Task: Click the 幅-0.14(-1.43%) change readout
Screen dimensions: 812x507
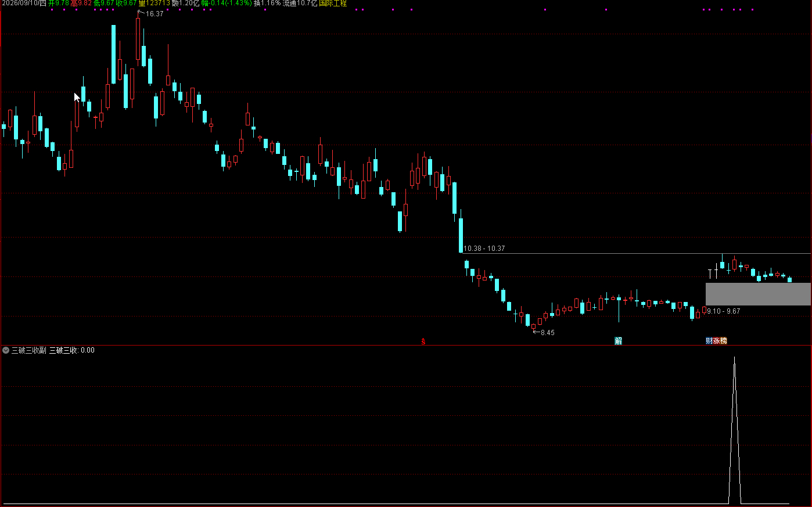Action: click(x=227, y=3)
